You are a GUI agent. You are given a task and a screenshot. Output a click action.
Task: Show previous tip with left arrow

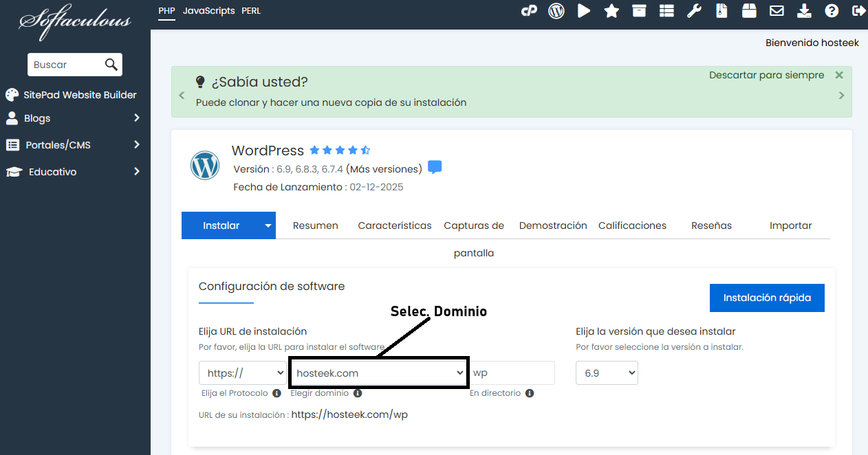[182, 96]
